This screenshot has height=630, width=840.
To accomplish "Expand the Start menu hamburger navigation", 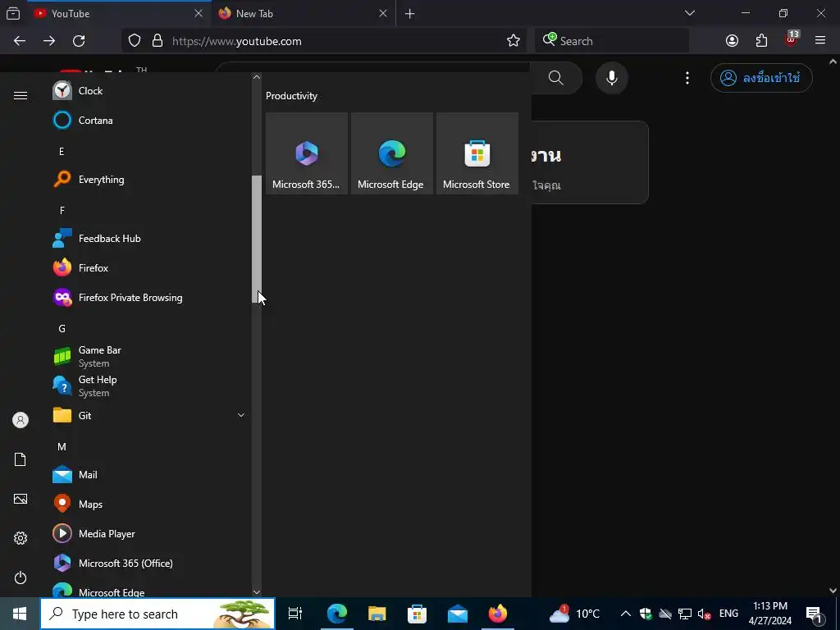I will [21, 95].
